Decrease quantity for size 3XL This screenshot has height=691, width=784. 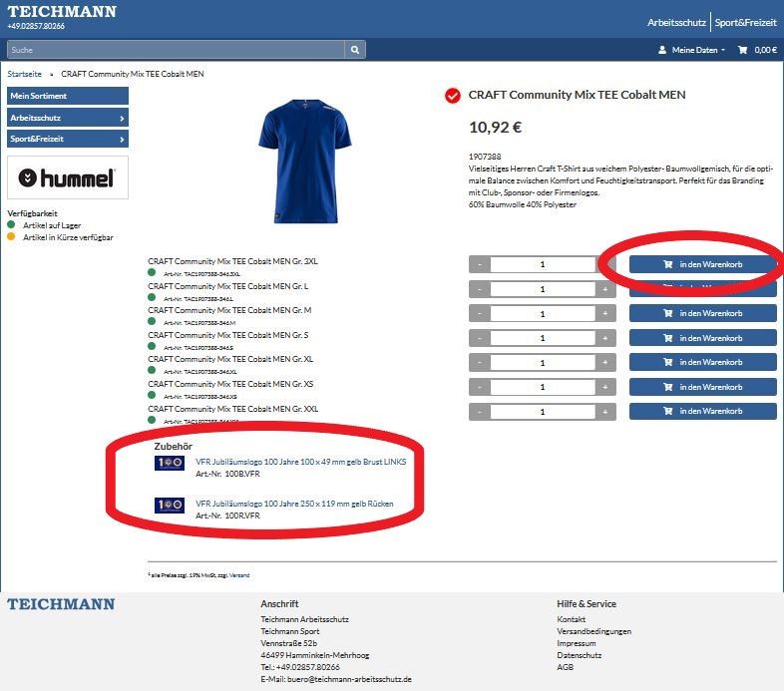[x=480, y=265]
